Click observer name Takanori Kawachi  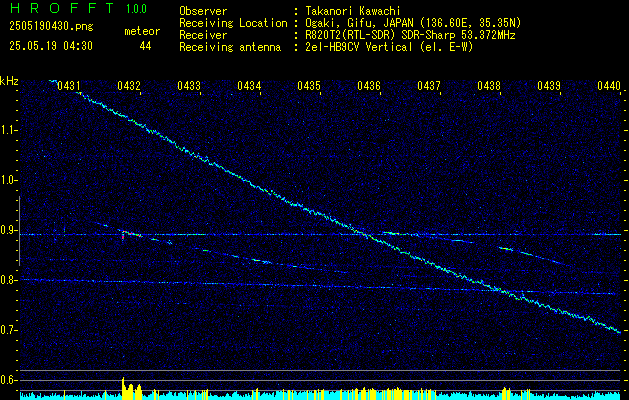tap(353, 11)
